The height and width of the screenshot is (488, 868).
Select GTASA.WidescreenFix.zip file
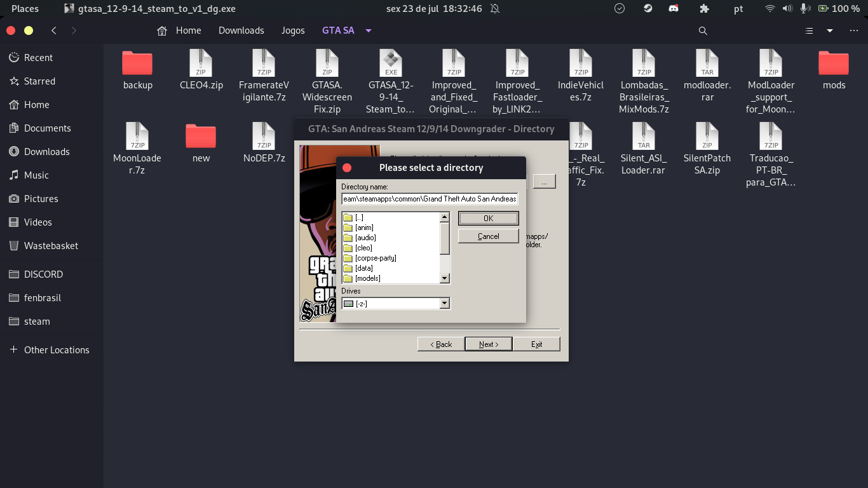[327, 81]
